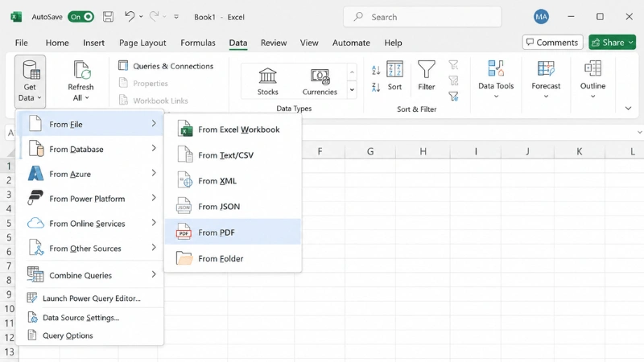Open the Undo history dropdown arrow
The image size is (644, 362).
coord(141,17)
